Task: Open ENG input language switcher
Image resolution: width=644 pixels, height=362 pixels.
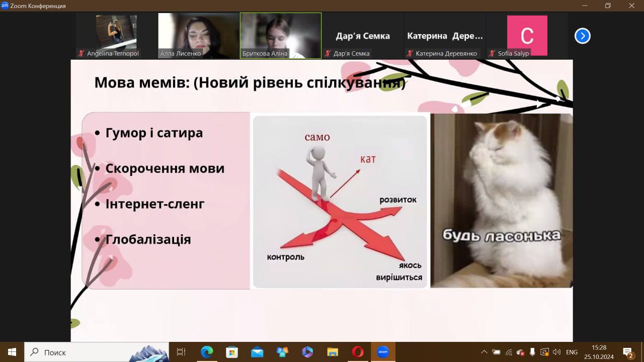Action: (572, 352)
